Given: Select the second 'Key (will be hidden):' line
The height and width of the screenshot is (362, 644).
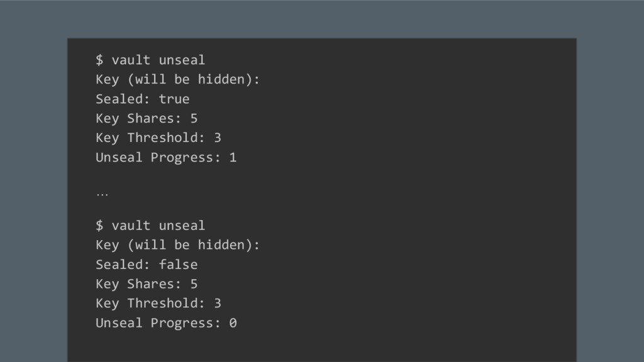Looking at the screenshot, I should tap(177, 245).
